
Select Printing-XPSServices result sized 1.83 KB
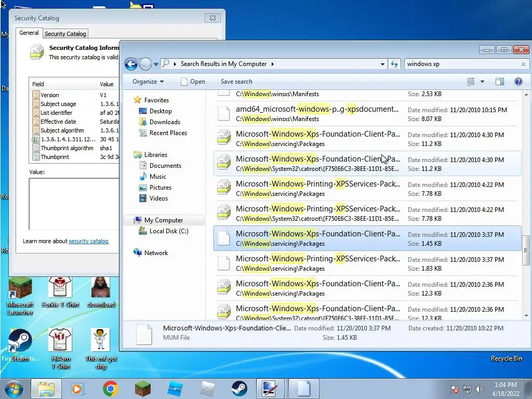pyautogui.click(x=367, y=263)
